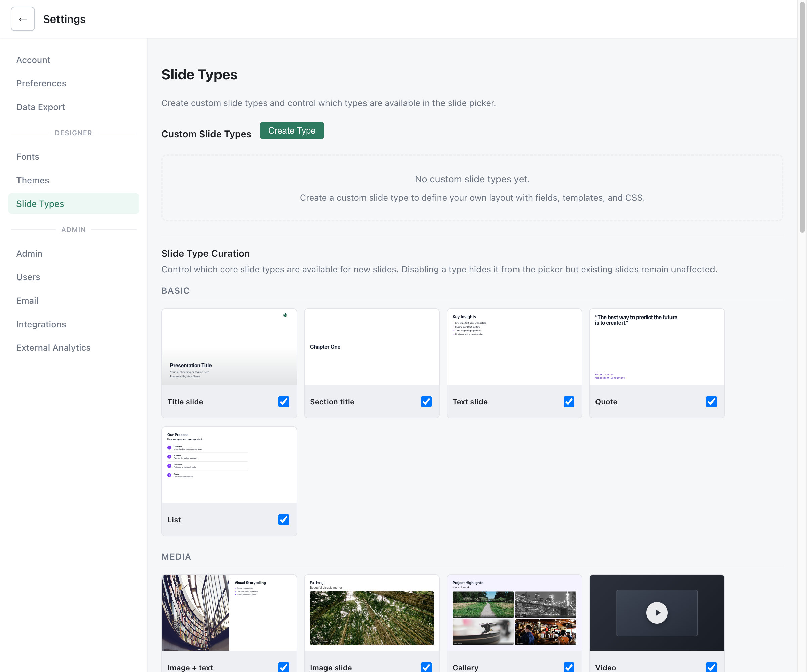807x672 pixels.
Task: Click the Quote slide preview thumbnail
Action: pos(657,347)
